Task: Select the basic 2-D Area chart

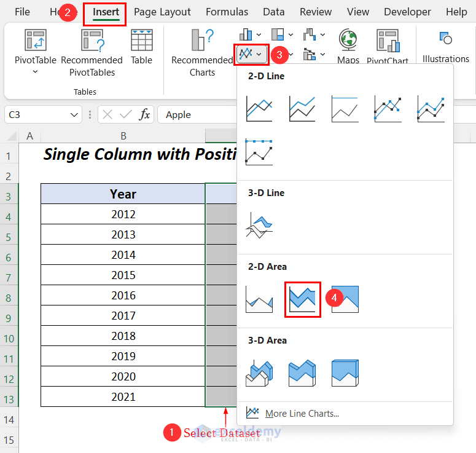Action: (259, 299)
